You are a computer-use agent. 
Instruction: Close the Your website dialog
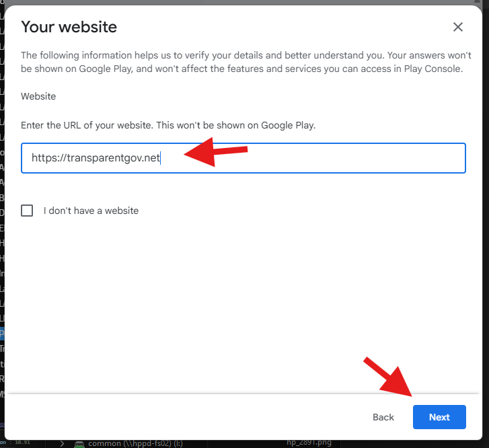coord(458,27)
